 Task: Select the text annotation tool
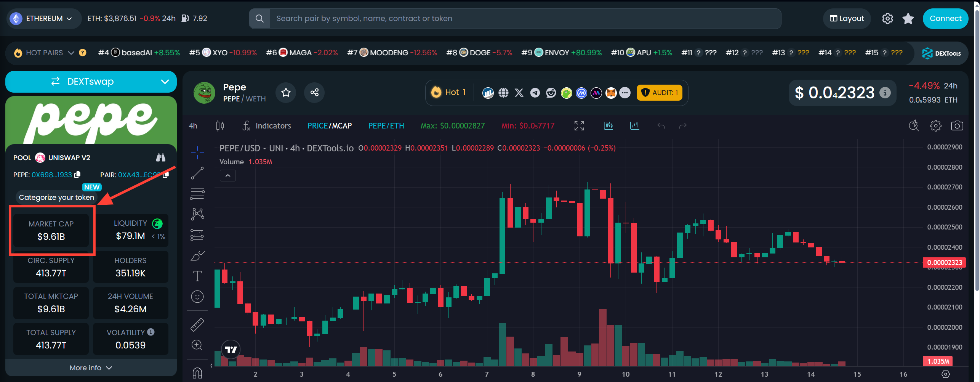[197, 276]
